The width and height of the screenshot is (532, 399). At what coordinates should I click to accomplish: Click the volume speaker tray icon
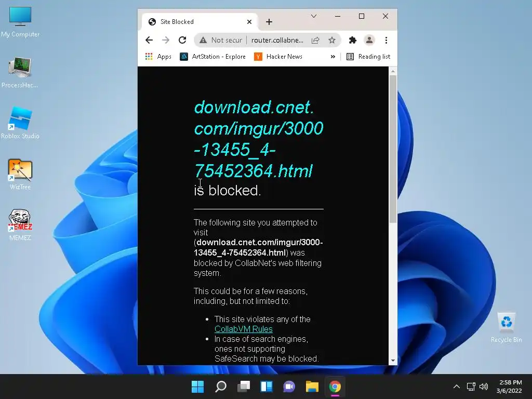[484, 387]
